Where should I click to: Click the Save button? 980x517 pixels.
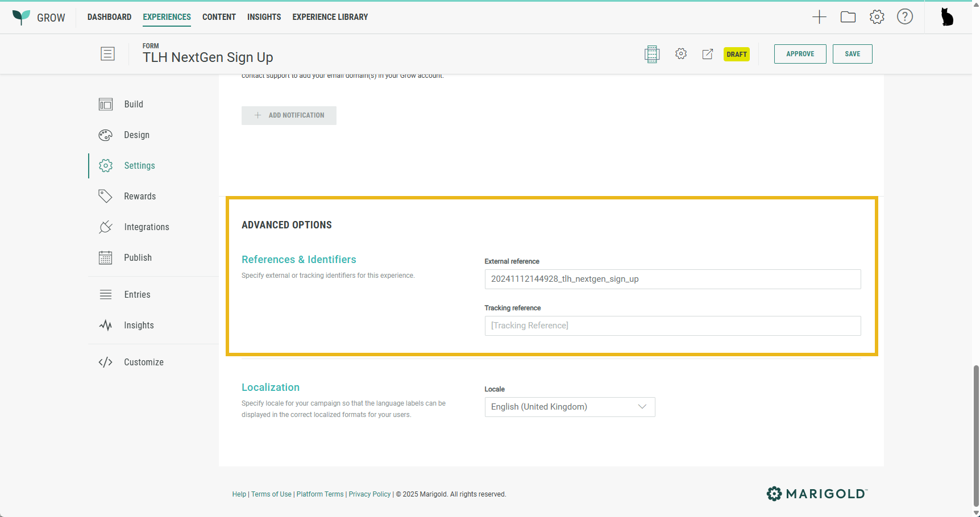pyautogui.click(x=852, y=54)
